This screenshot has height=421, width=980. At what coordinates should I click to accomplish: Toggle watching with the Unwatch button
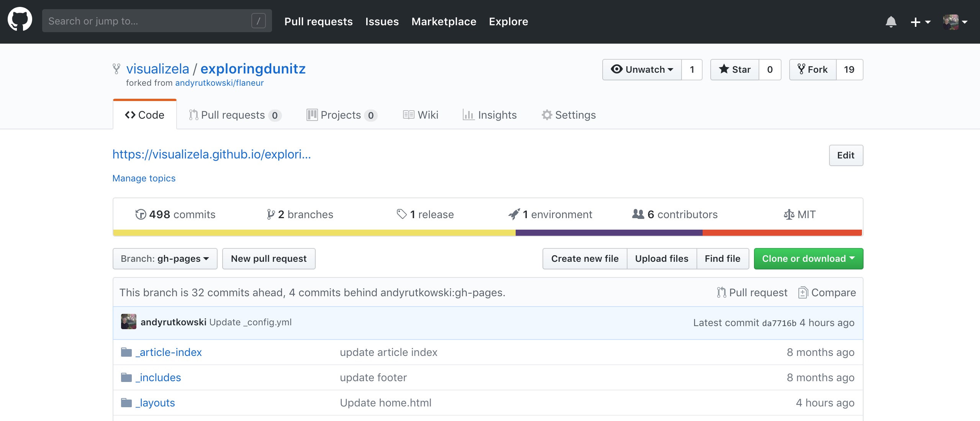coord(642,70)
